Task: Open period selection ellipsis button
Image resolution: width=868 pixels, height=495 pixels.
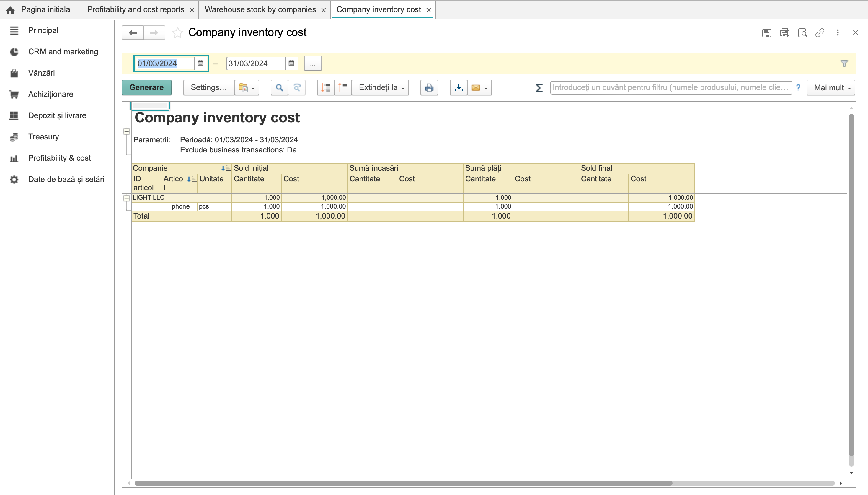Action: (x=313, y=63)
